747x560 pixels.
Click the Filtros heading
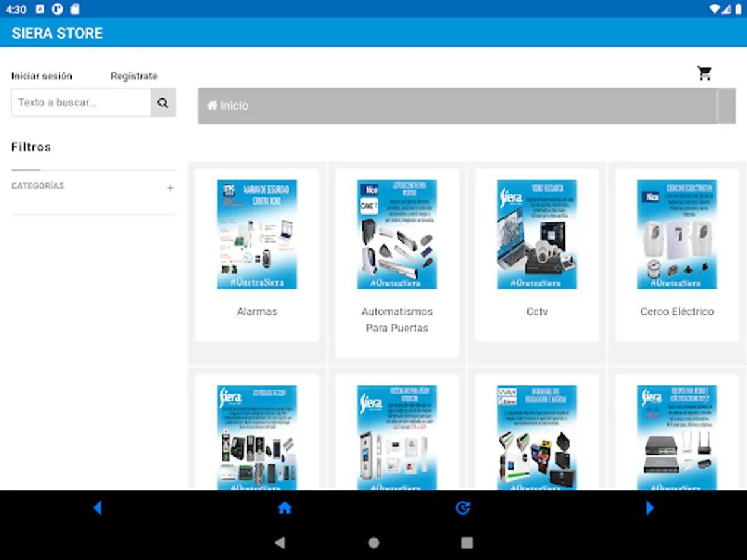[31, 147]
